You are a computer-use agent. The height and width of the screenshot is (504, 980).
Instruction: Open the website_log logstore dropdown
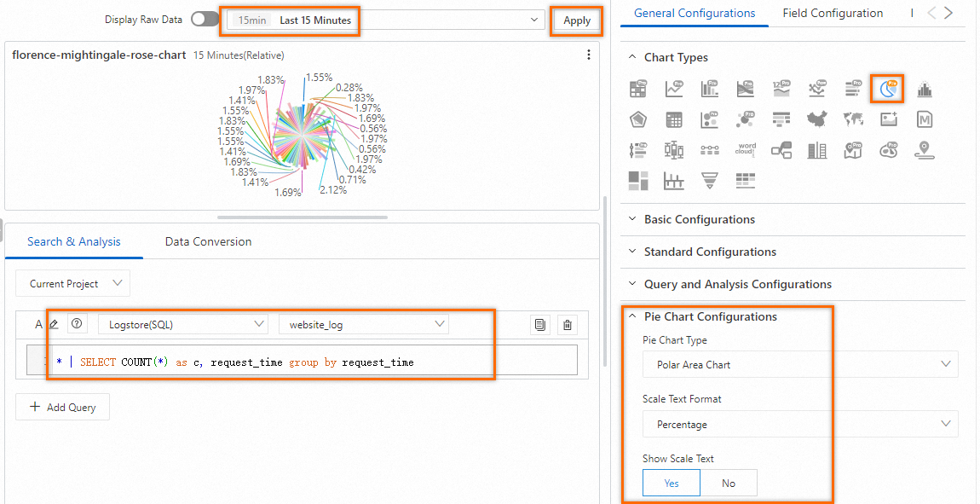tap(364, 325)
